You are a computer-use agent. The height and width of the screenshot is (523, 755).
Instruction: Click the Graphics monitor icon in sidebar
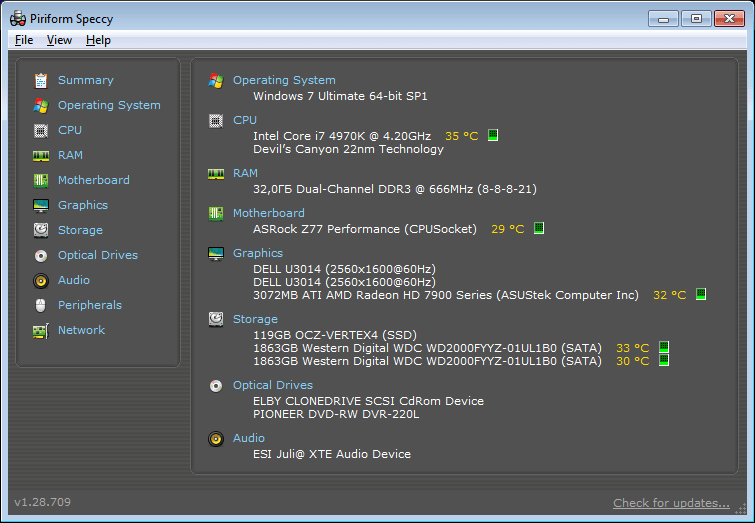(41, 205)
